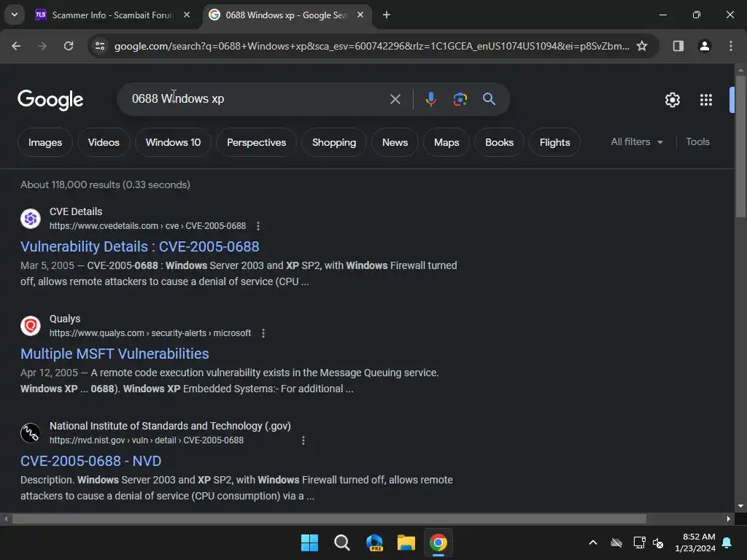Viewport: 747px width, 560px height.
Task: Open a new browser tab
Action: click(387, 15)
